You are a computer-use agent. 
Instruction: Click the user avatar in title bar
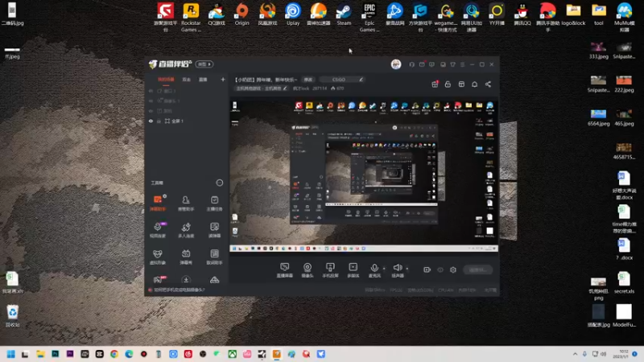click(x=396, y=64)
